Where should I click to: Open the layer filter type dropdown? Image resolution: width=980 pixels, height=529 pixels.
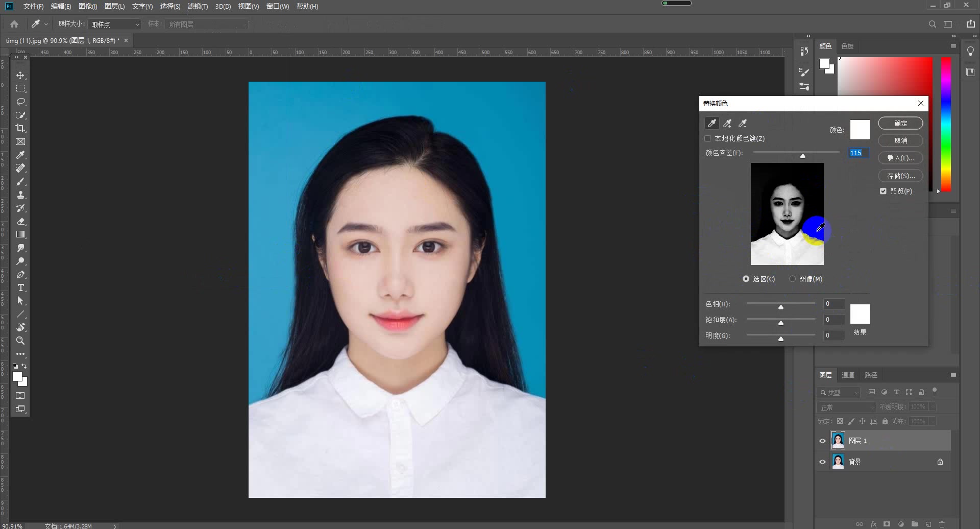pos(839,392)
